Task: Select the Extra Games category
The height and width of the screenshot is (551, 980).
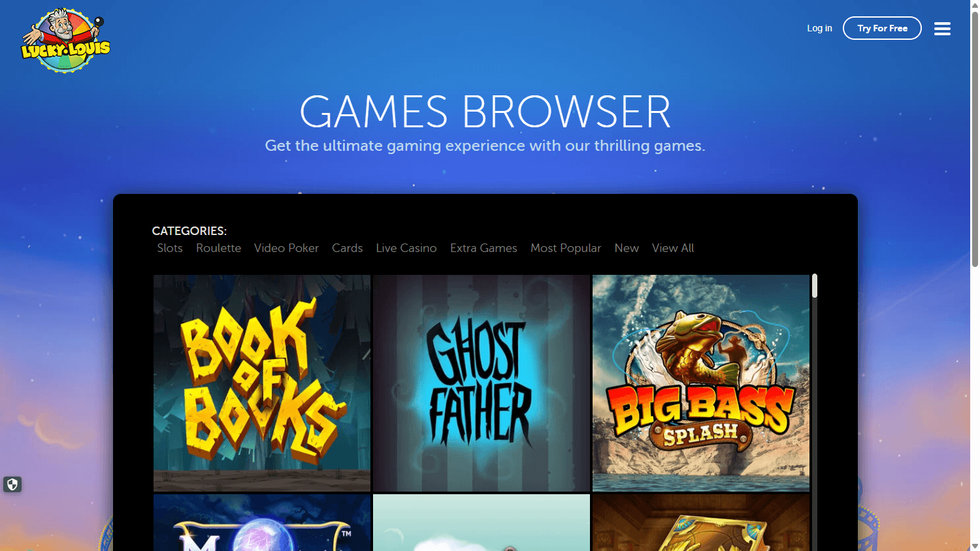Action: coord(483,248)
